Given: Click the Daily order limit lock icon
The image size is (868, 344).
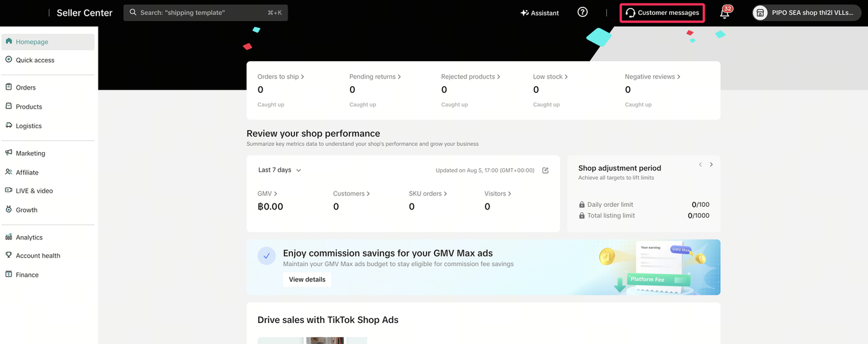Looking at the screenshot, I should (582, 204).
